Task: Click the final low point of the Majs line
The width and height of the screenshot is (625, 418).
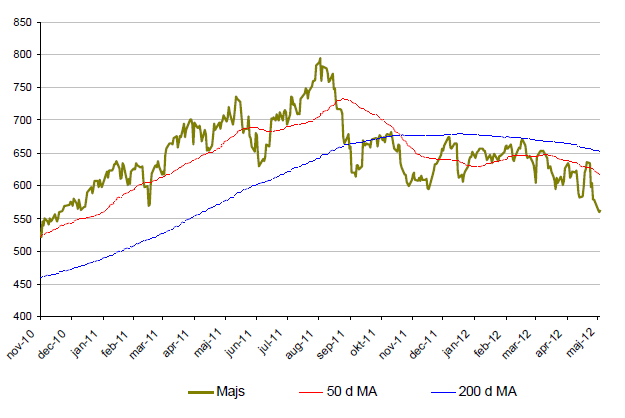Action: coord(600,212)
